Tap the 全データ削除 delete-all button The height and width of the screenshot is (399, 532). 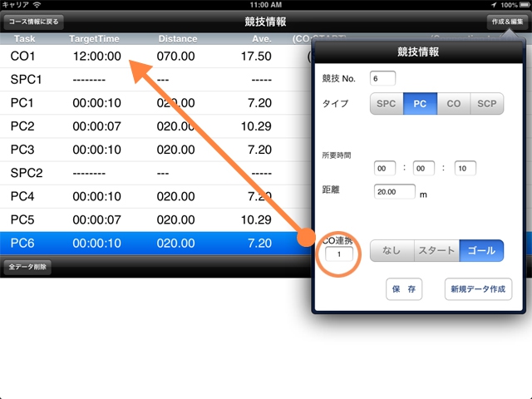[x=29, y=268]
